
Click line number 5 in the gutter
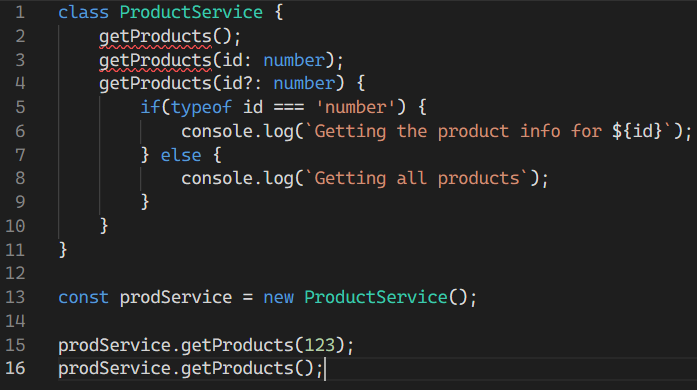tap(20, 107)
